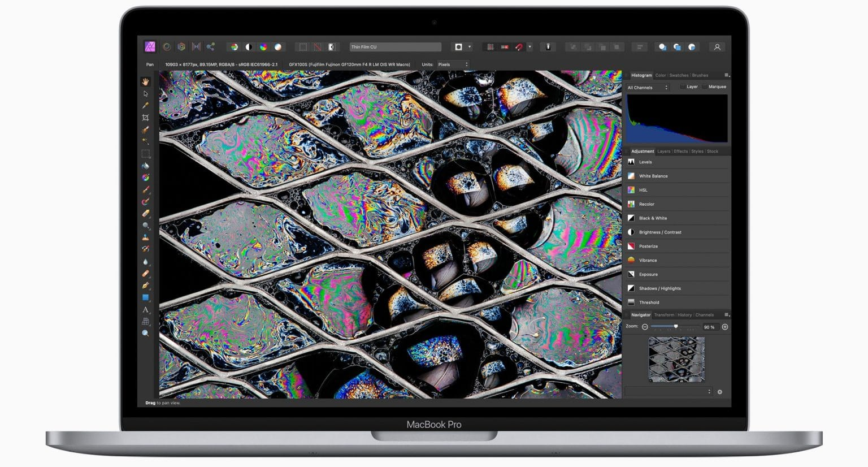
Task: Expand the snapping options arrow
Action: pos(530,47)
